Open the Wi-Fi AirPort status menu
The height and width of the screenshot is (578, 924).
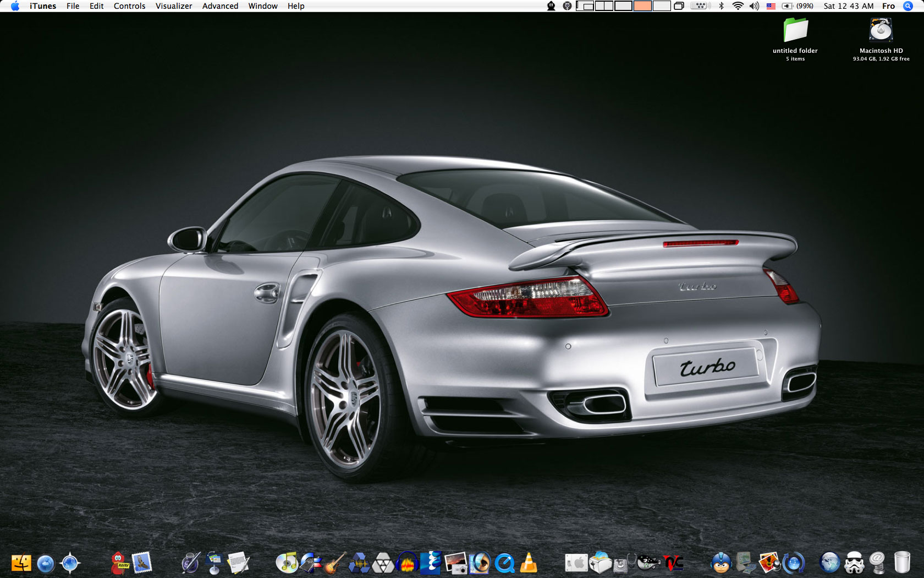[738, 6]
